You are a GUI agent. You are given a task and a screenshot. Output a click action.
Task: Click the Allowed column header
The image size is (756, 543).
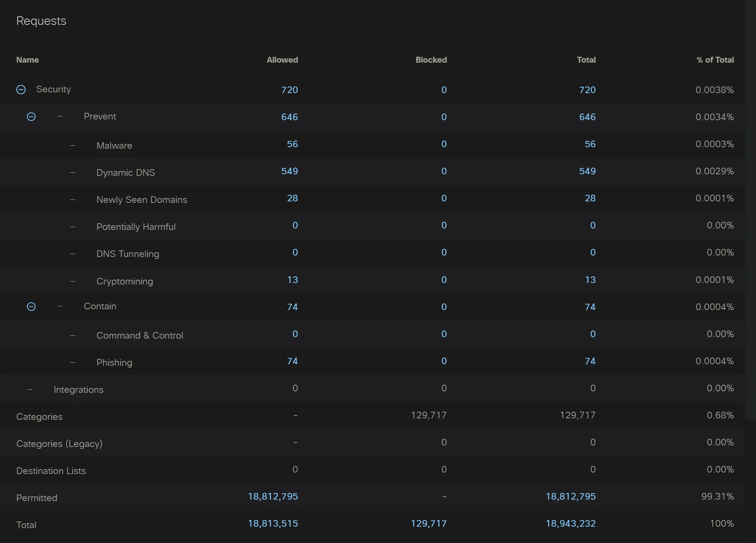(282, 60)
